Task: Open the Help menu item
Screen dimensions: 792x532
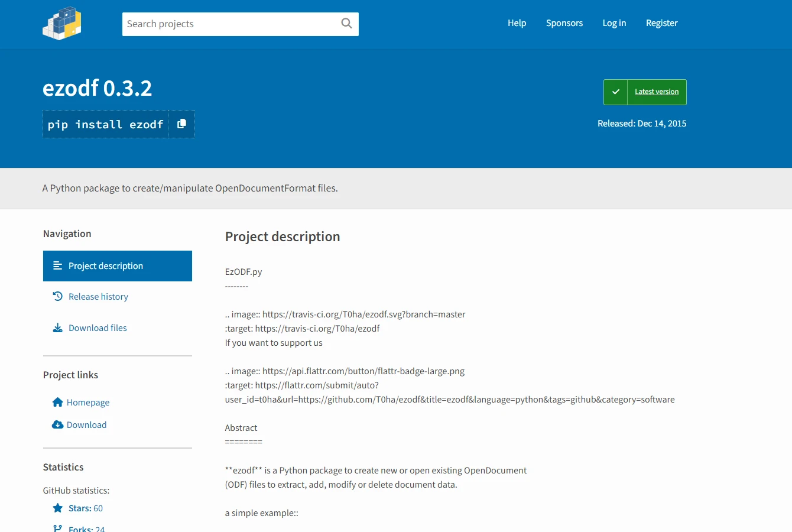Action: coord(517,23)
